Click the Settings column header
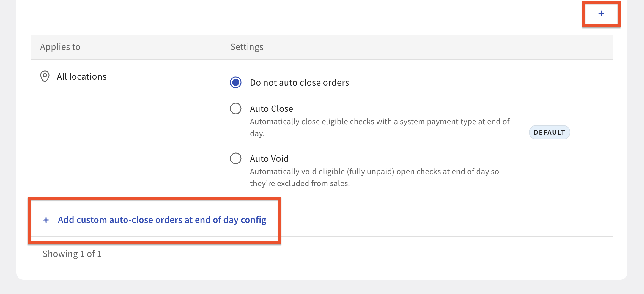644x294 pixels. tap(247, 47)
